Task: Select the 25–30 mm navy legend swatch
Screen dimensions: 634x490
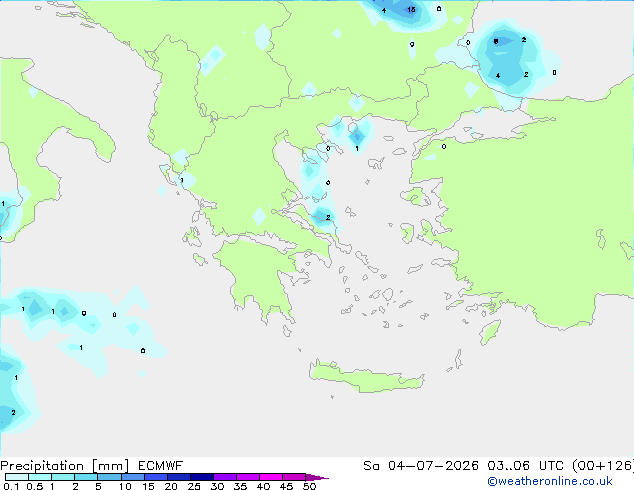Action: tap(202, 477)
